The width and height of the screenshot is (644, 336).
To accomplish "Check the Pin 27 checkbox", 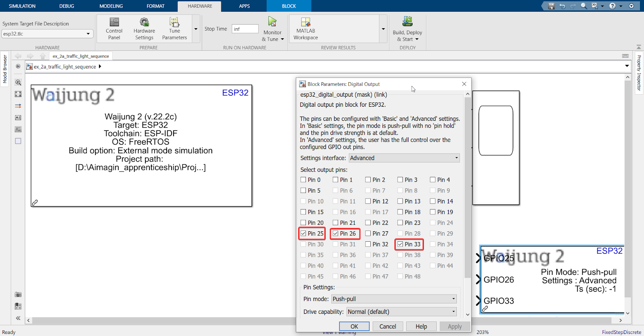I will (368, 233).
